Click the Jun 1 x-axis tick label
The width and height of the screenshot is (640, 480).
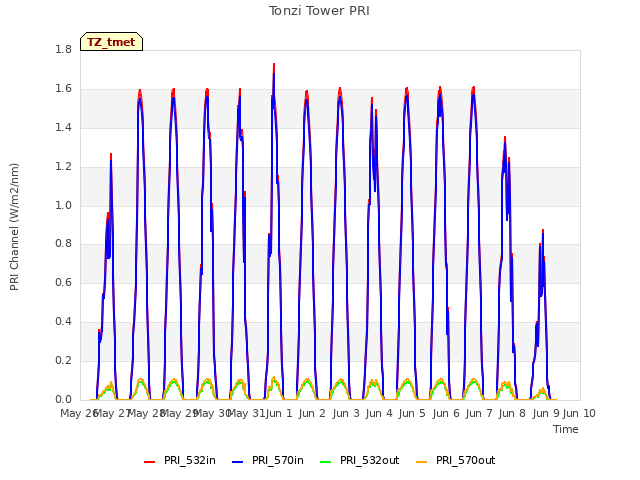(x=279, y=413)
